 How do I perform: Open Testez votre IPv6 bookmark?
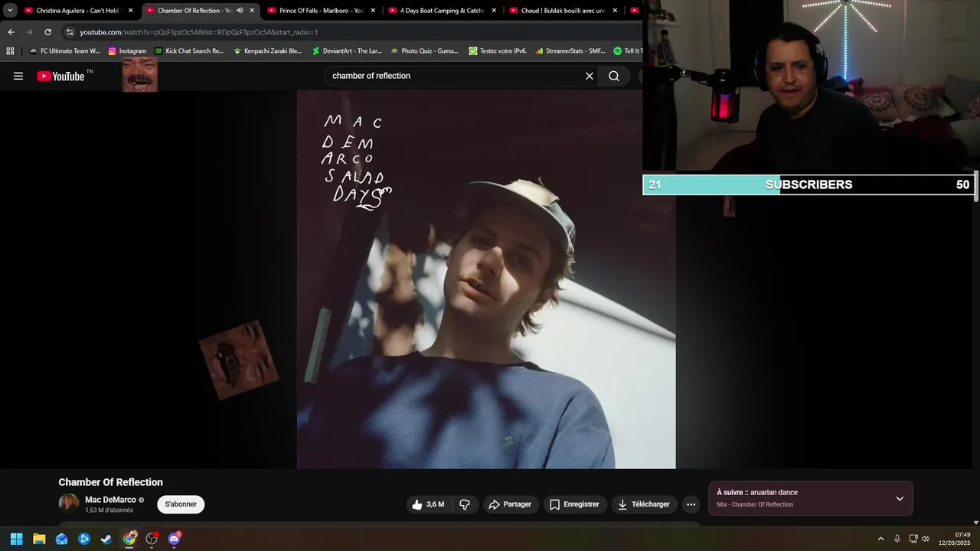[x=498, y=51]
